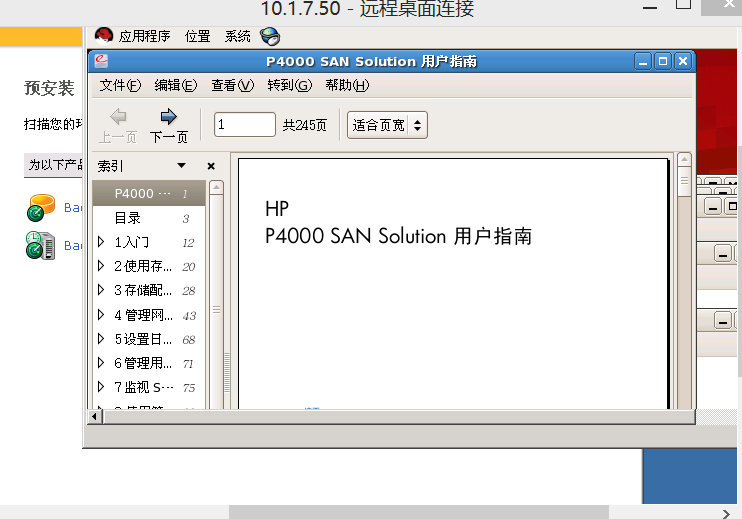This screenshot has width=742, height=519.
Task: Expand the 6管理用 chapter
Action: click(x=101, y=363)
